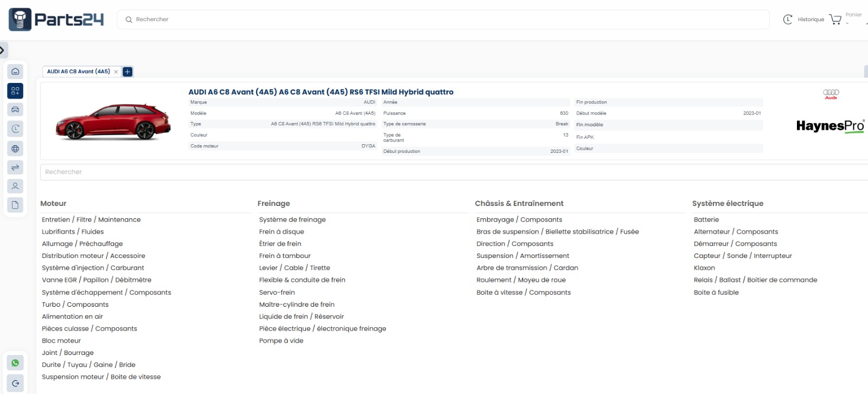Viewport: 868px width, 394px height.
Task: Open Maître-cylindre de frein category
Action: coord(297,305)
